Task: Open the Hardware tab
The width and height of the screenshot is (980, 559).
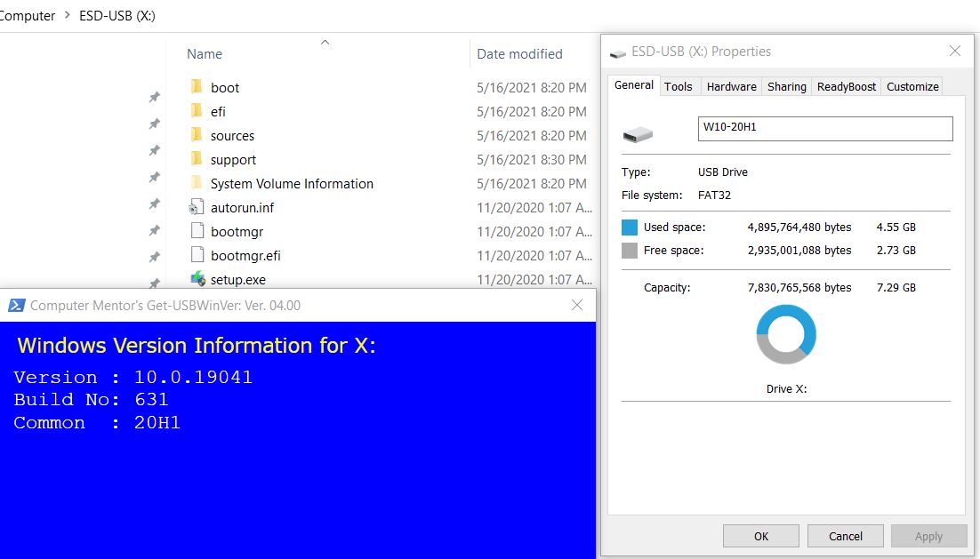Action: (731, 86)
